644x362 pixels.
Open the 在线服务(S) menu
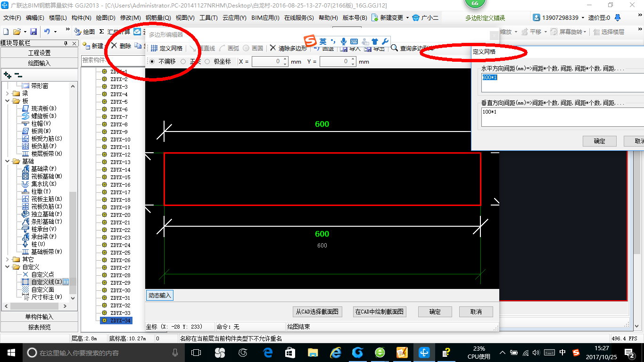click(x=299, y=18)
